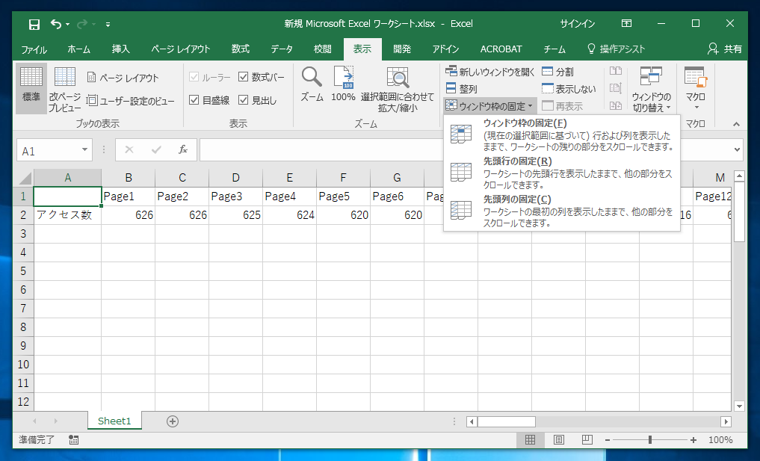Open the Undo history dropdown arrow
Screen dimensions: 760x461
coord(67,24)
